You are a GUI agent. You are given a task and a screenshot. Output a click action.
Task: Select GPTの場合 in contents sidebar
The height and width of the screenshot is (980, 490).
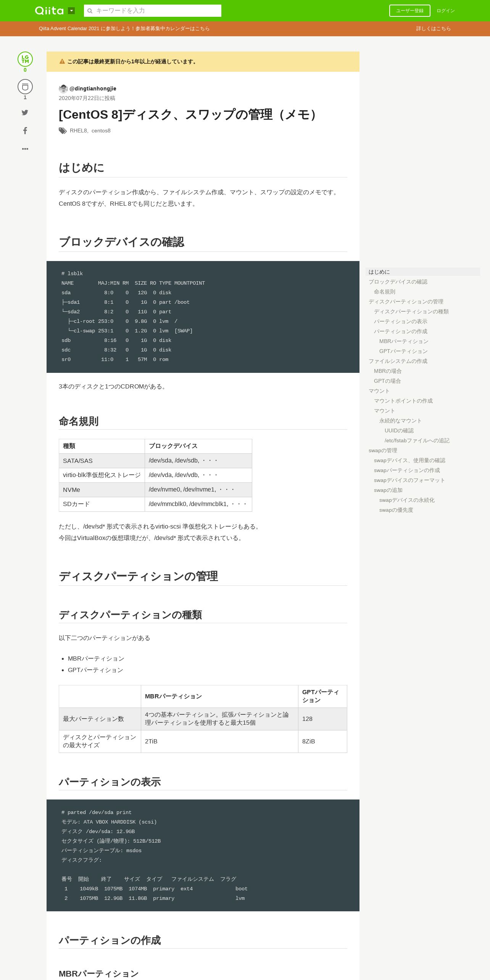[x=387, y=381]
